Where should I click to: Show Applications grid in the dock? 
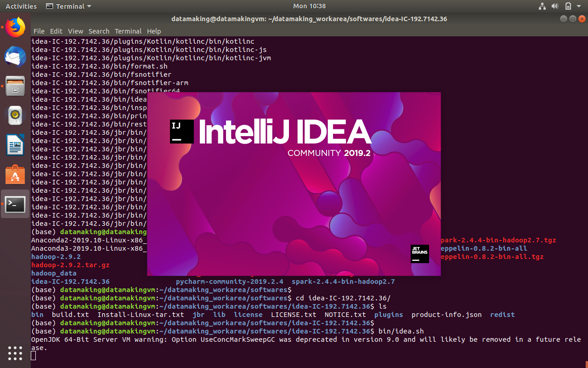tap(15, 353)
